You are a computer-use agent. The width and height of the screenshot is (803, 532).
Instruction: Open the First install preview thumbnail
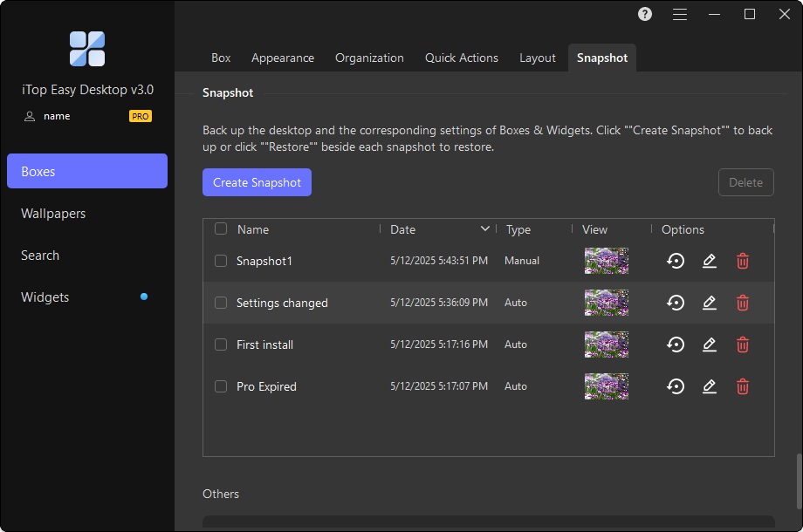click(x=607, y=344)
